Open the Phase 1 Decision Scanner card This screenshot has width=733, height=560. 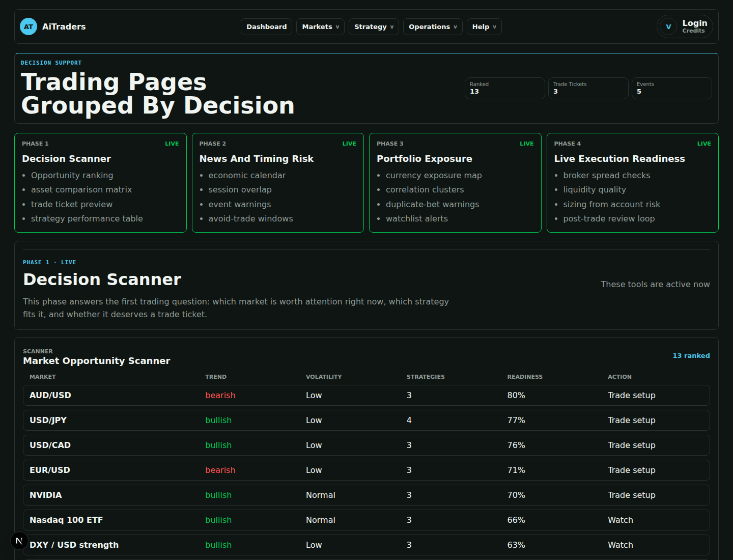click(x=100, y=183)
